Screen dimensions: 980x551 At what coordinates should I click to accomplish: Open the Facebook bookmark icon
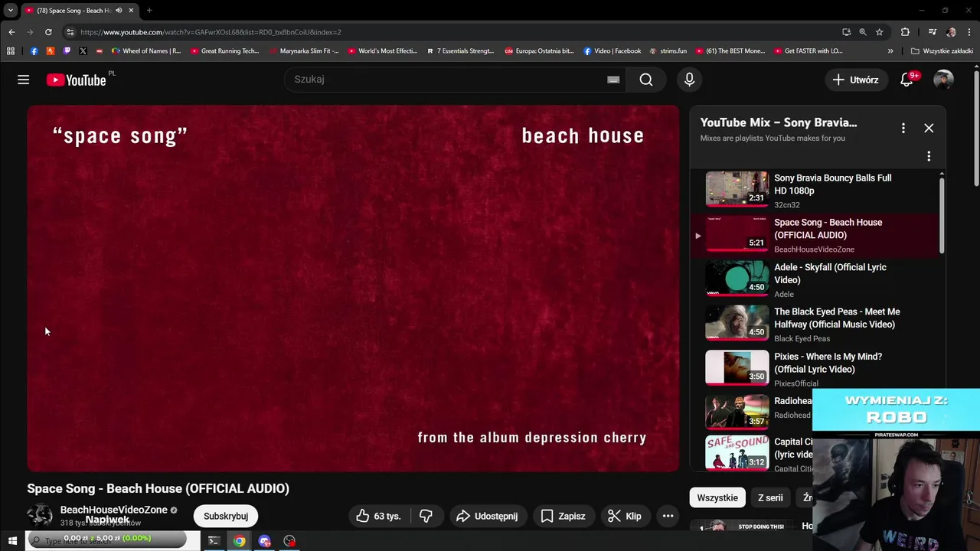[x=34, y=51]
